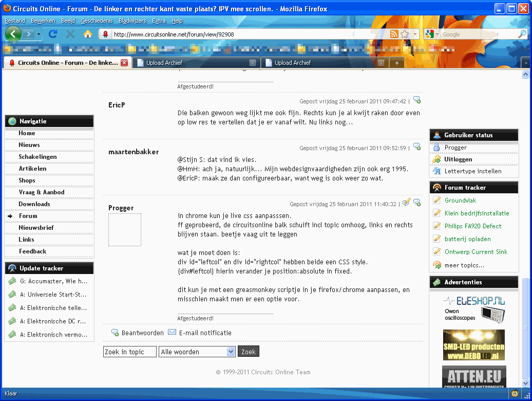Bookmark page with star icon

405,34
